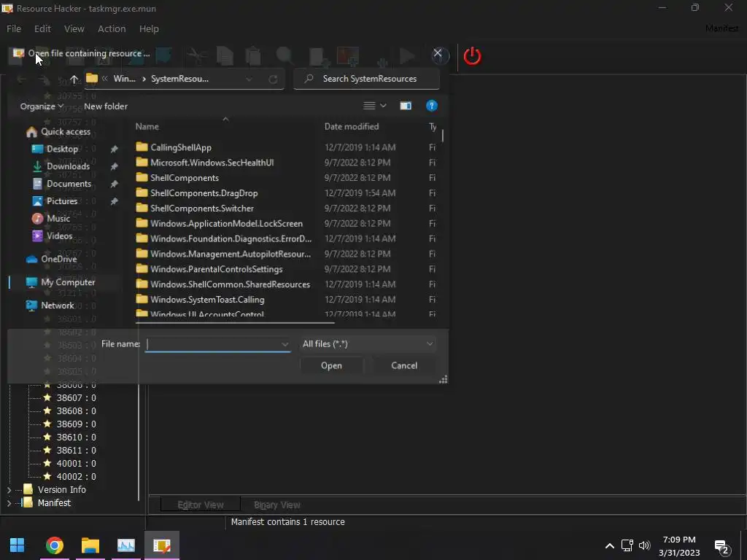Unpin Desktop using its pin icon
This screenshot has width=747, height=560.
114,149
